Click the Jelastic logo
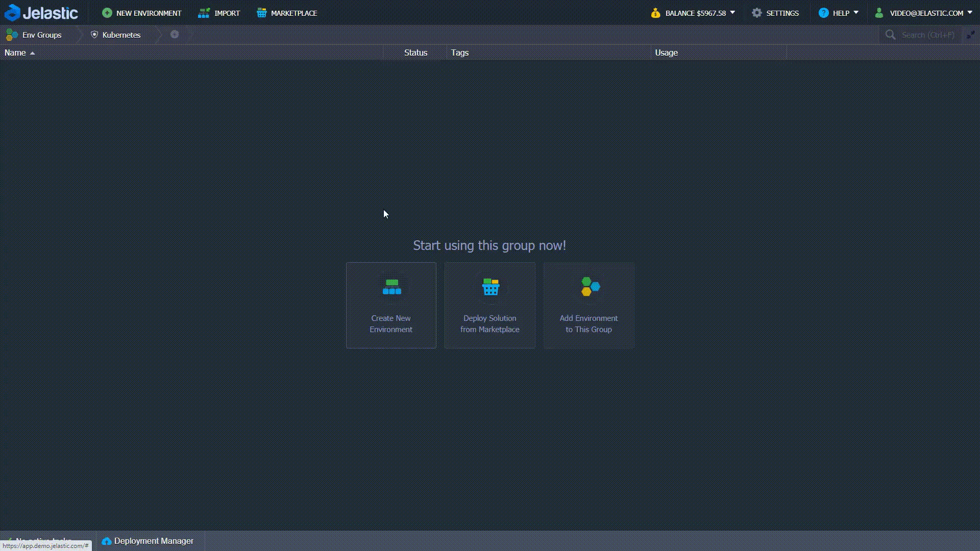 (41, 13)
